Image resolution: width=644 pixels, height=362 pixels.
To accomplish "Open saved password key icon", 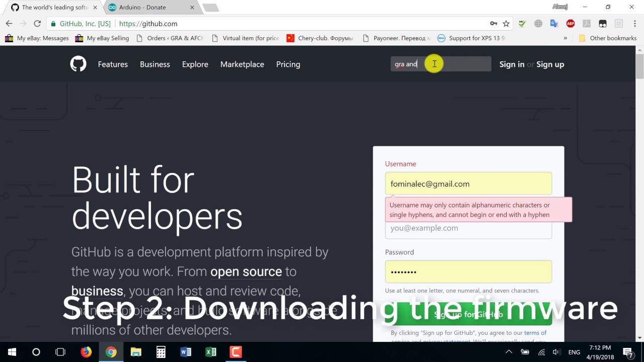I will (494, 24).
